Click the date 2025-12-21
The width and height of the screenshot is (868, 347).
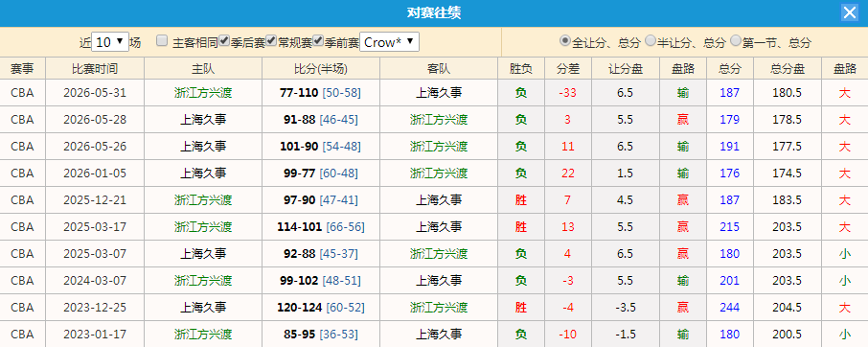(x=95, y=199)
